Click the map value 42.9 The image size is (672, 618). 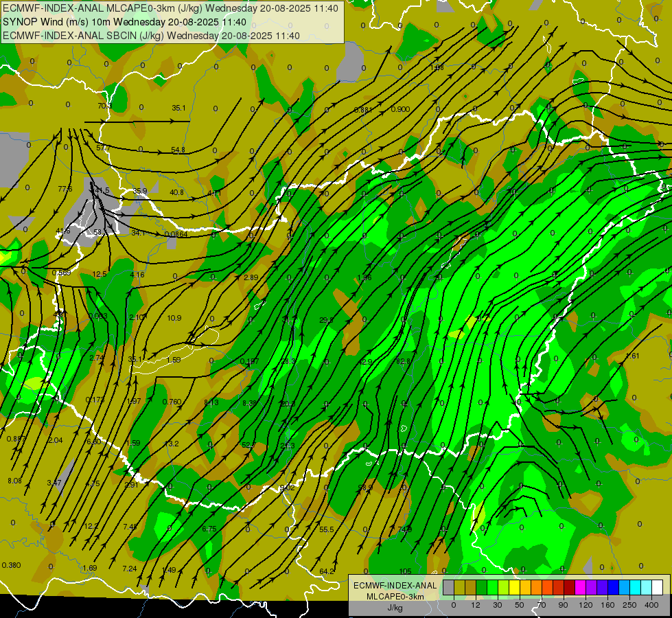(x=365, y=362)
